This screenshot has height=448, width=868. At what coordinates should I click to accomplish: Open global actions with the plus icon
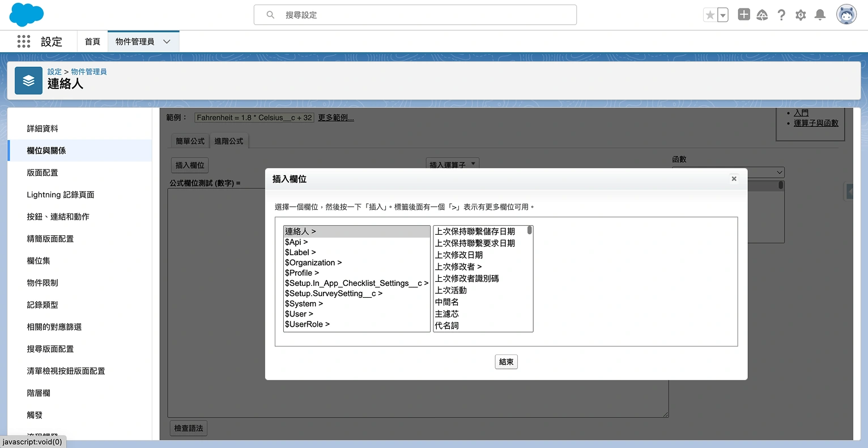(743, 14)
